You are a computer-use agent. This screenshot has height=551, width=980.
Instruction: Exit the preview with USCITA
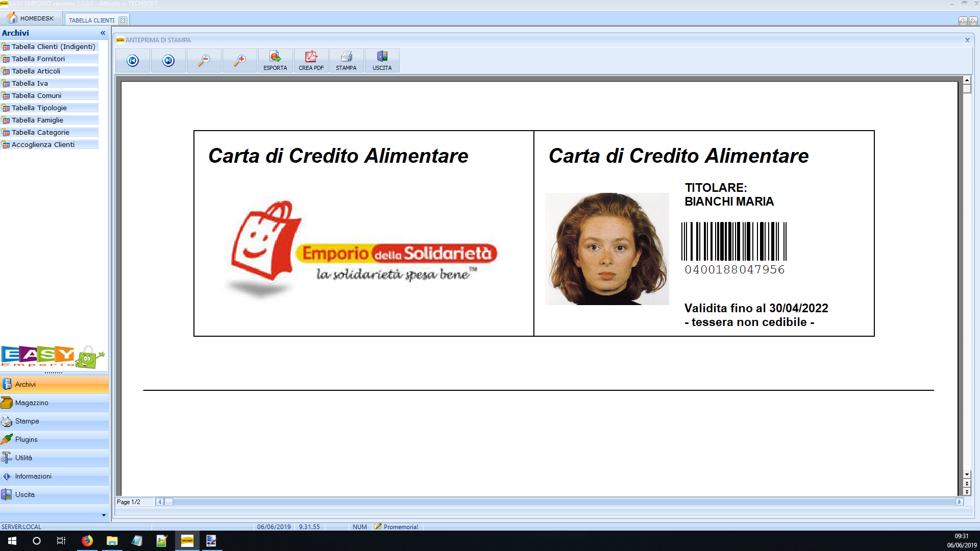coord(382,61)
